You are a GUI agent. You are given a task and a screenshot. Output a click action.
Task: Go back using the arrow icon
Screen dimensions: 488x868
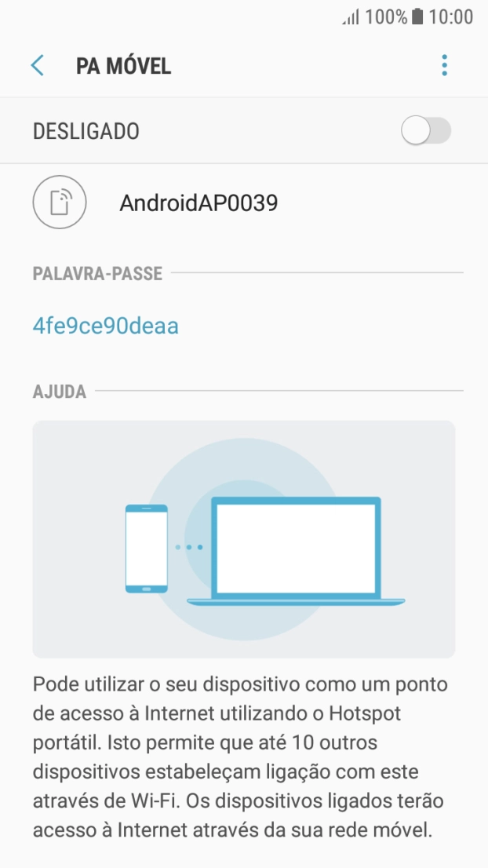pos(37,65)
